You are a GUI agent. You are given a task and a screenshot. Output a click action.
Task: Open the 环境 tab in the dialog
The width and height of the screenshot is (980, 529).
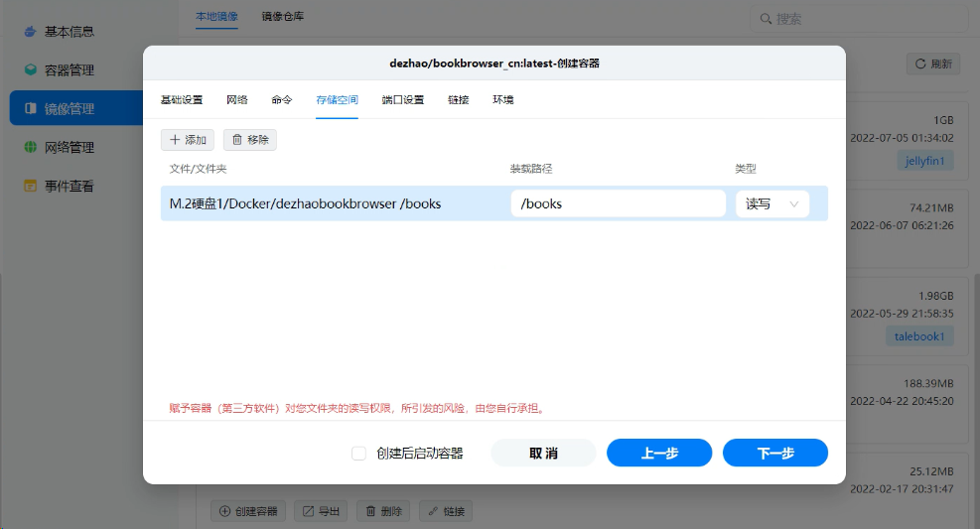(503, 100)
